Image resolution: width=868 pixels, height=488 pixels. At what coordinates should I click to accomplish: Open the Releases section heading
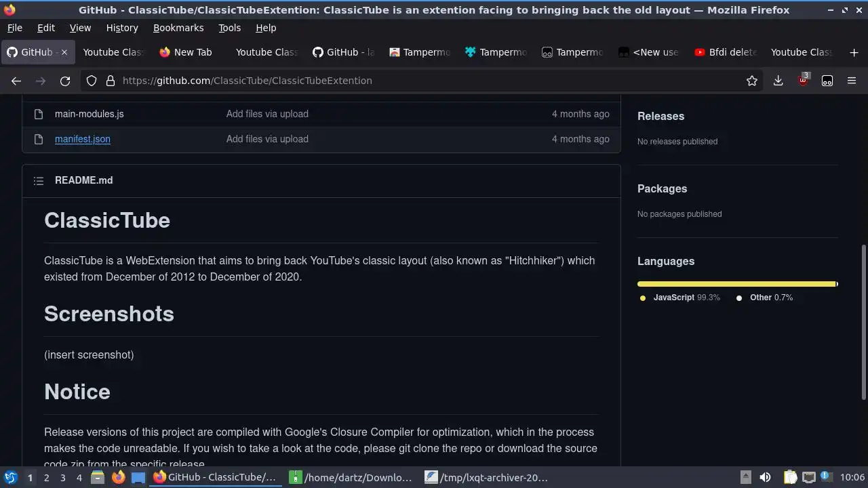click(660, 116)
